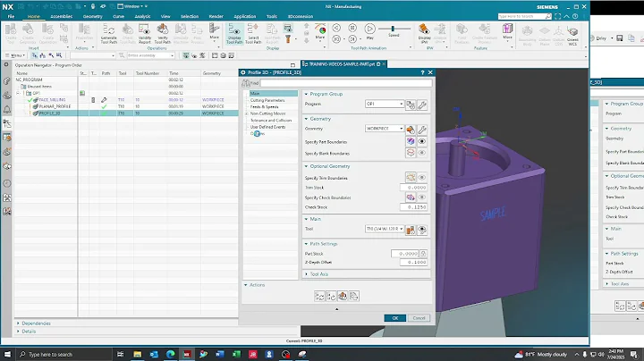Click Select Tool Path in the ribbon
This screenshot has width=644, height=361.
coord(253,34)
